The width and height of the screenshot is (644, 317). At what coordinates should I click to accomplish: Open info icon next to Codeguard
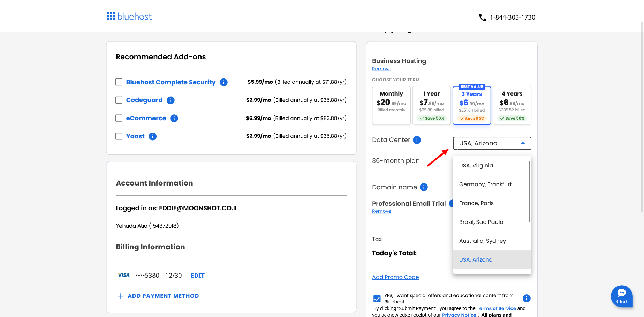coord(171,100)
